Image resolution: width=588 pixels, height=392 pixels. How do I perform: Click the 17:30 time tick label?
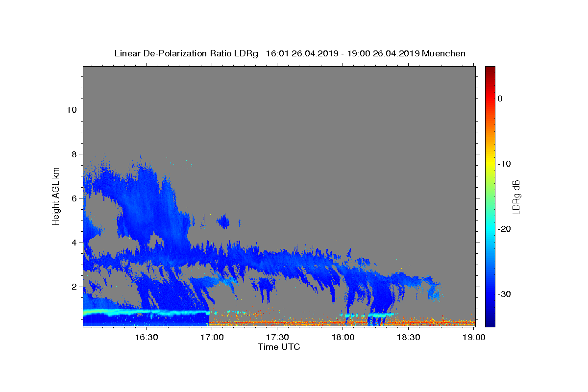277,337
